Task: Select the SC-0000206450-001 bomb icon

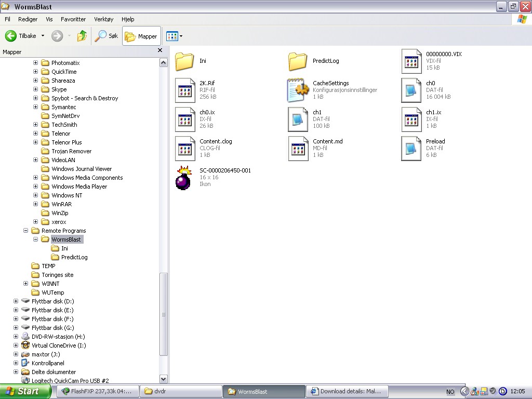Action: pos(183,178)
